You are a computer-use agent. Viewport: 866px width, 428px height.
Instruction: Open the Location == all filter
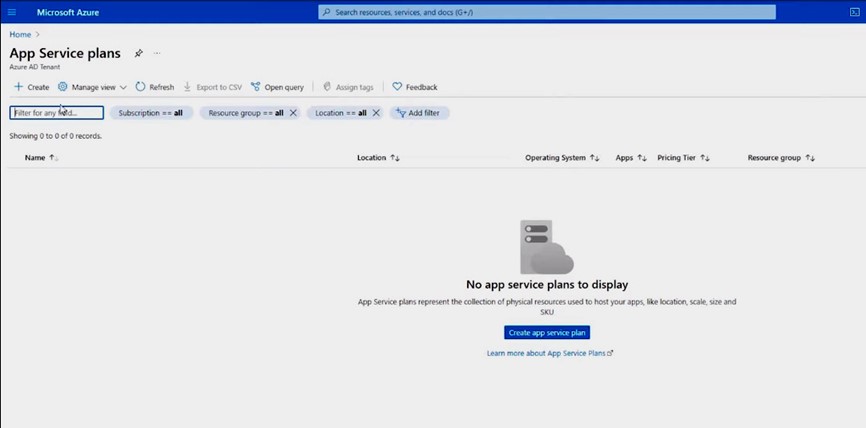341,113
